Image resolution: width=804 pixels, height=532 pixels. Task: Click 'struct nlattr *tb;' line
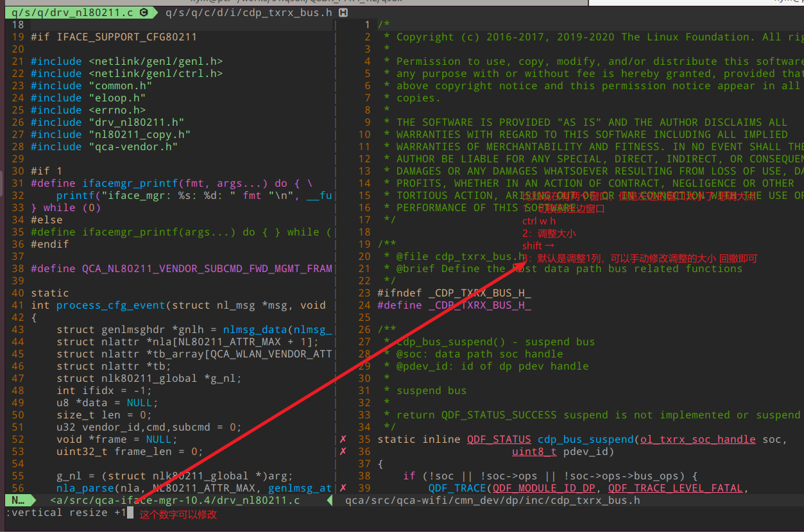point(114,366)
